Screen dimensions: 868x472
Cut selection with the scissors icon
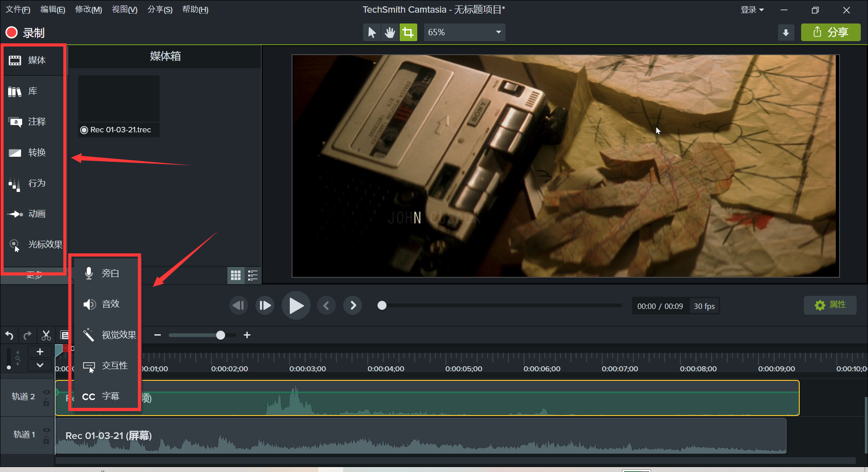coord(46,335)
